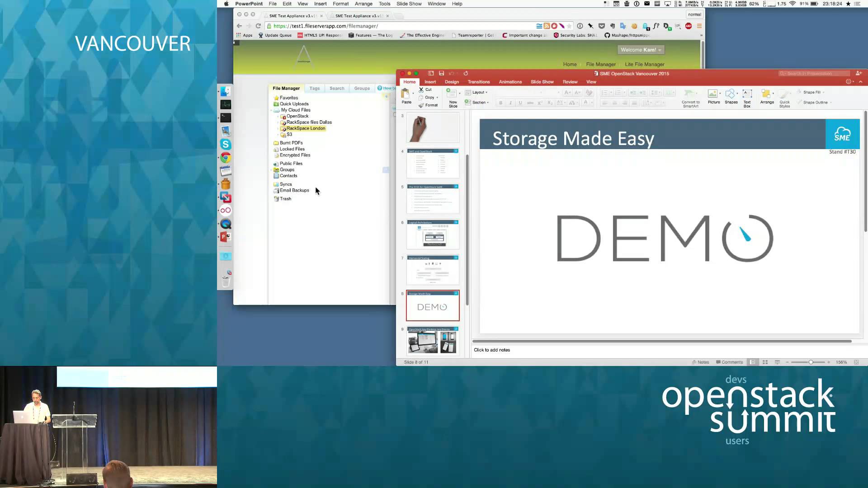The width and height of the screenshot is (868, 488).
Task: Insert a New Slide
Action: (453, 98)
